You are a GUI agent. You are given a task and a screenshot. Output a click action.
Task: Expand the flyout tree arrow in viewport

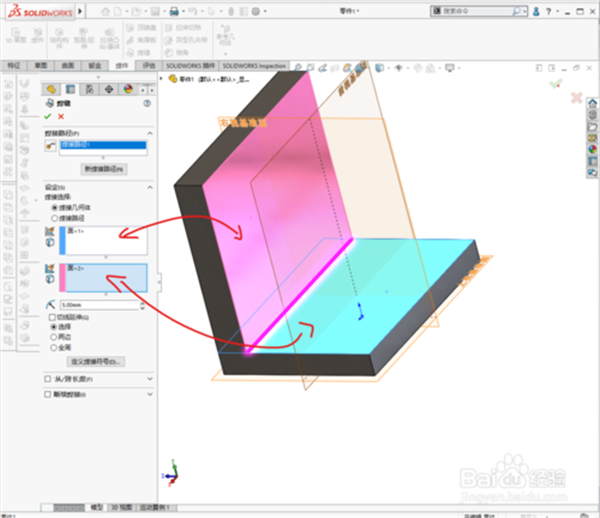(161, 78)
